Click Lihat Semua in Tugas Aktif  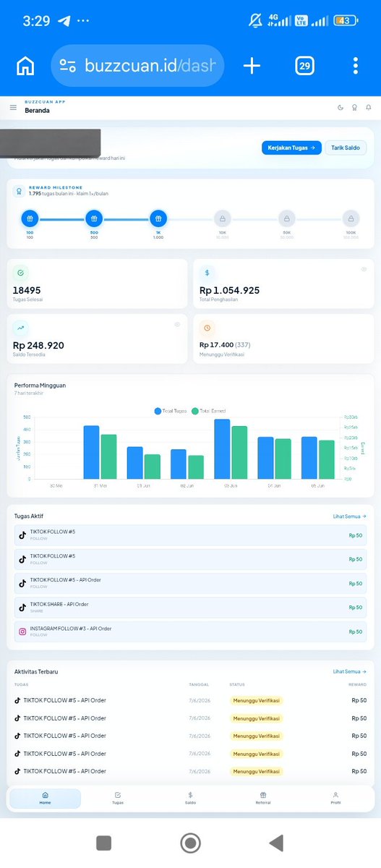pyautogui.click(x=349, y=516)
